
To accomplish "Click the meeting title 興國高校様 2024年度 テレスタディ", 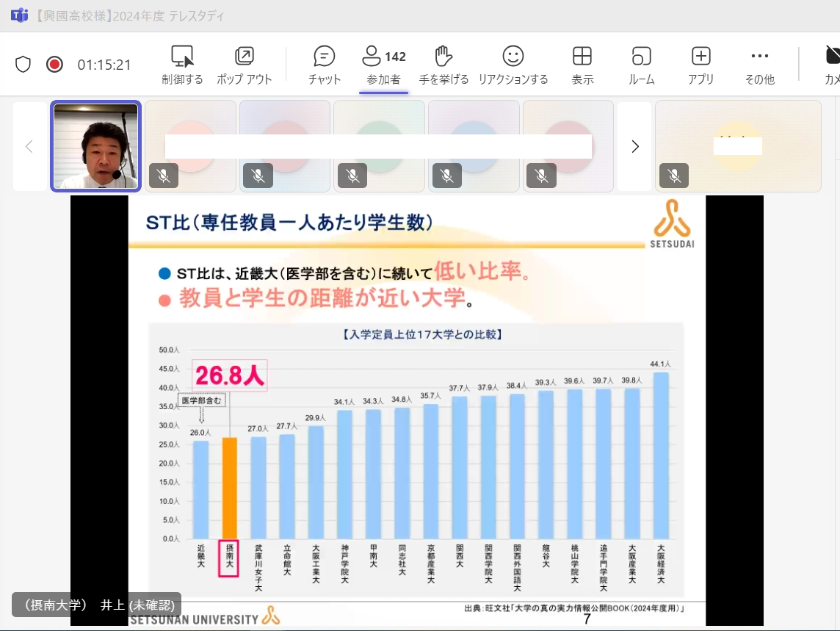I will tap(130, 16).
